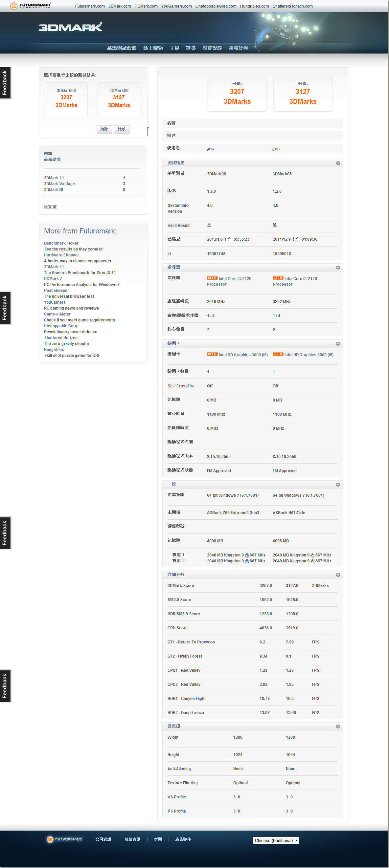
Task: Open the topmost Feedback side tab
Action: pos(5,82)
